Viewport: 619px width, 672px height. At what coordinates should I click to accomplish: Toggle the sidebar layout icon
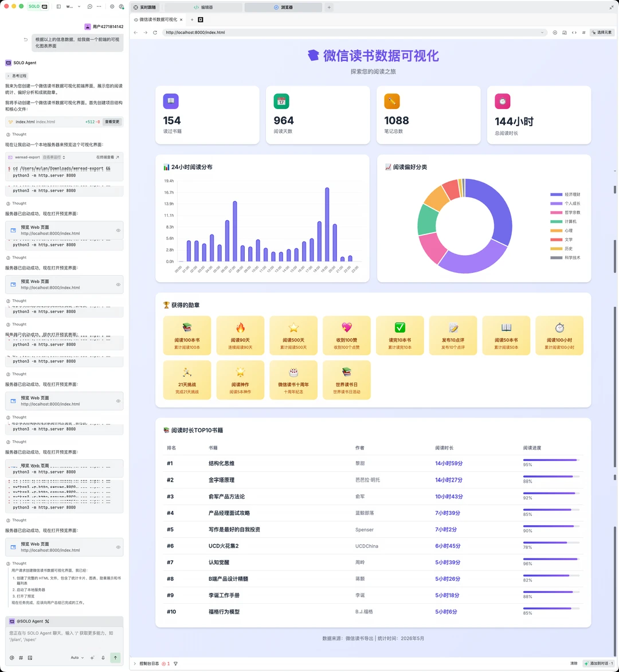point(58,6)
